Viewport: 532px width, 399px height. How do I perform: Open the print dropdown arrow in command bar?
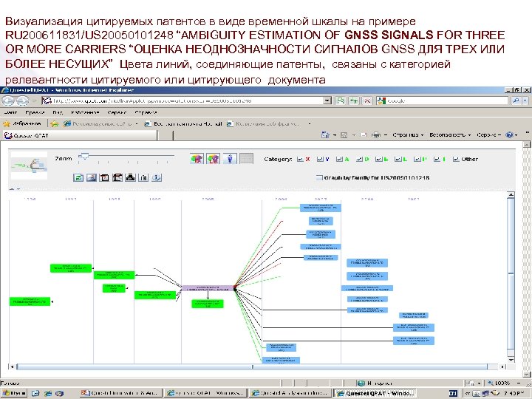(386, 135)
